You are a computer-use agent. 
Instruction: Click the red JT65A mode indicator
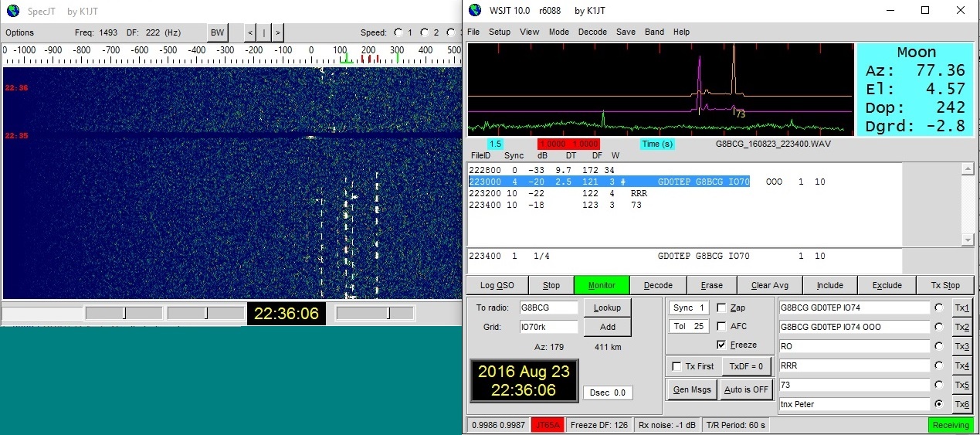[x=548, y=425]
